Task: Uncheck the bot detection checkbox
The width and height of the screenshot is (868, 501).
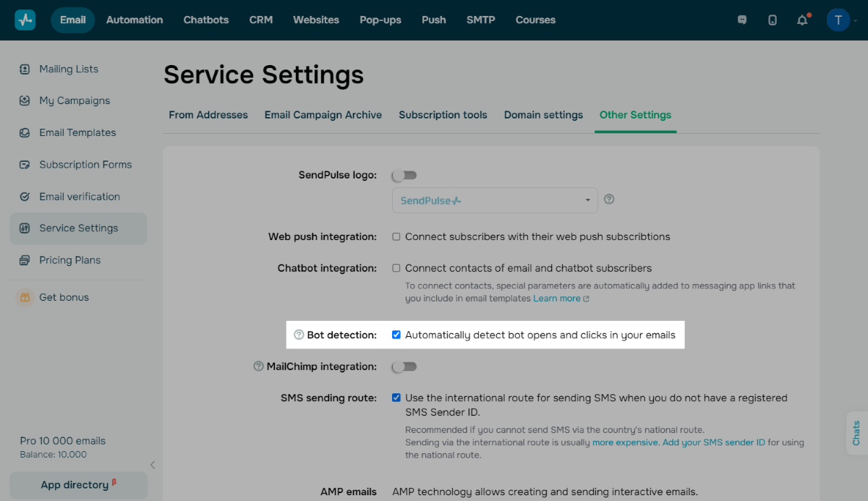Action: 396,335
